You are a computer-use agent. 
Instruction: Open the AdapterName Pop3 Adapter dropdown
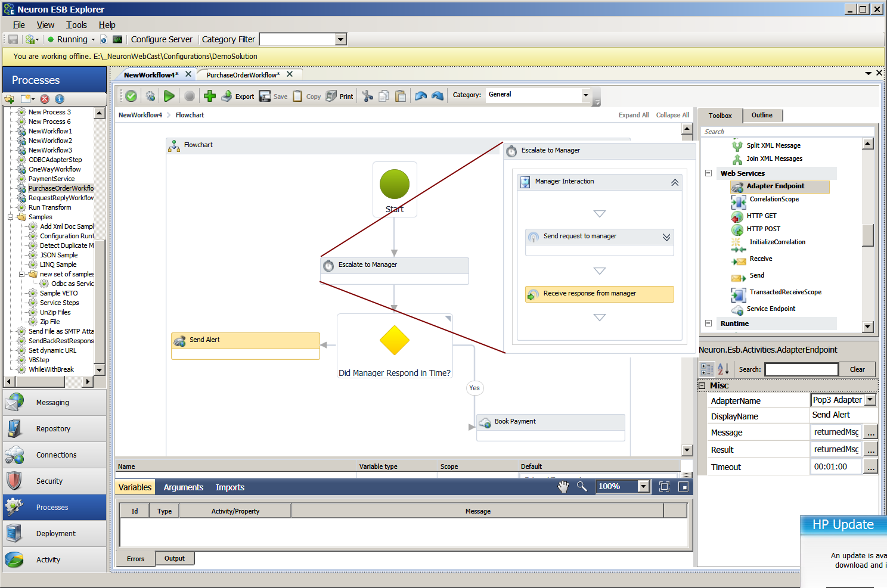point(870,400)
